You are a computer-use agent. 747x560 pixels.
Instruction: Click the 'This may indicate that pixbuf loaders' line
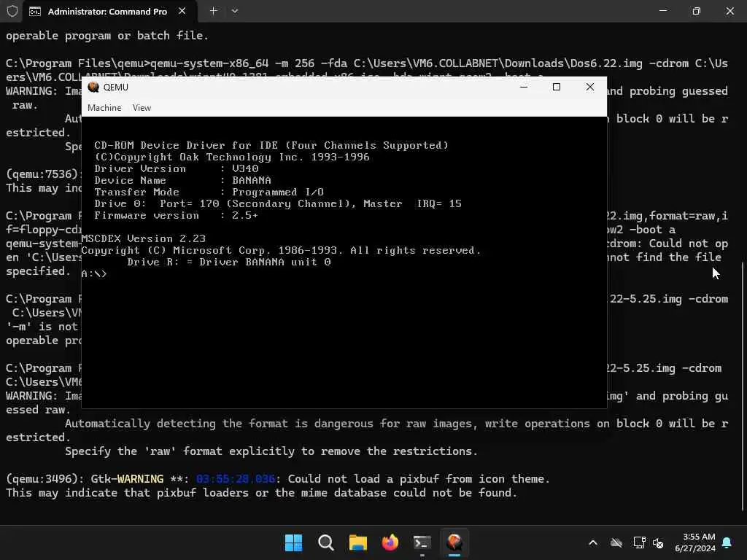(x=262, y=493)
